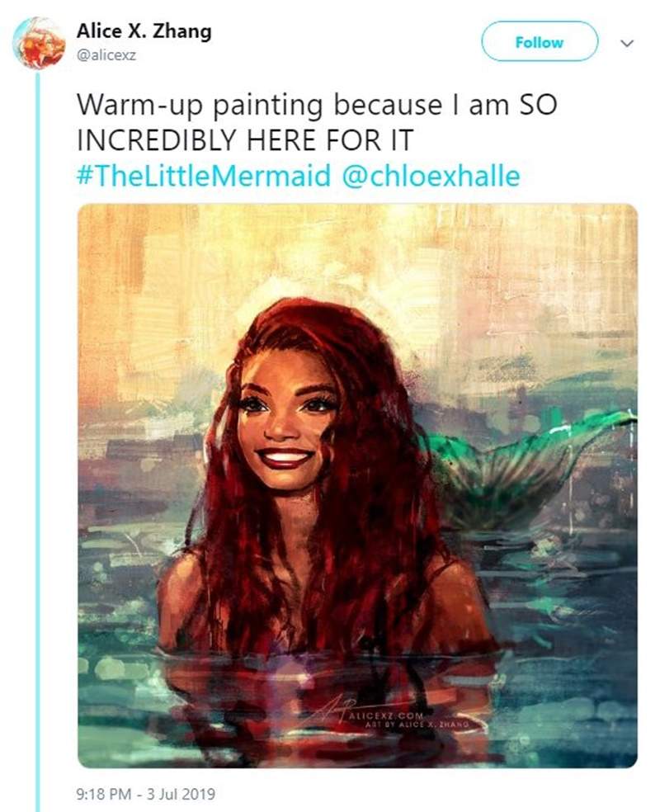Viewport: 660px width, 812px height.
Task: Click the 9:18 PM - 3 Jul 2019 timestamp
Action: (145, 794)
